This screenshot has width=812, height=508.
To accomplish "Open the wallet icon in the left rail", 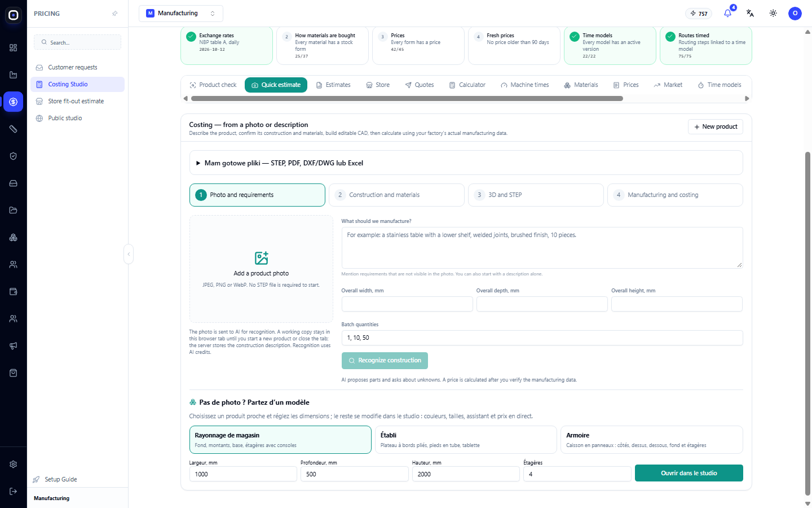I will 14,292.
